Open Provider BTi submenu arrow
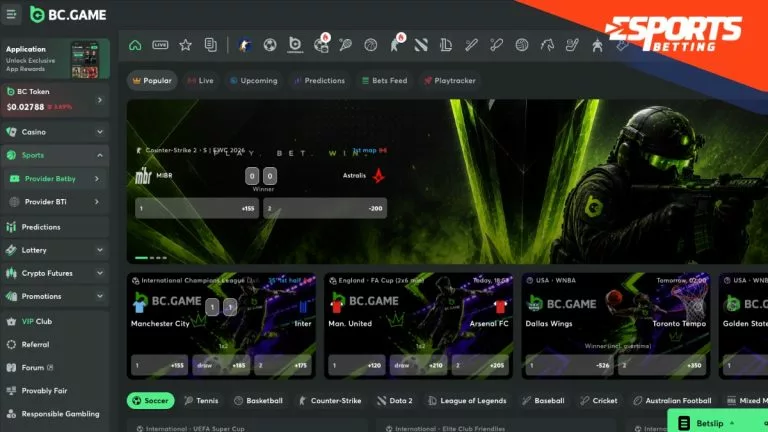This screenshot has width=768, height=432. tap(96, 202)
